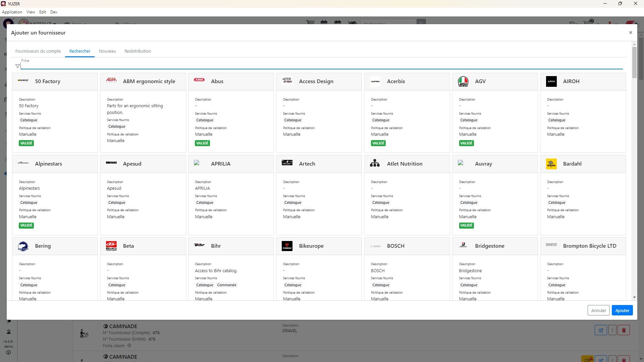Select the Bihr supplier card title
This screenshot has height=362, width=644.
(x=216, y=246)
